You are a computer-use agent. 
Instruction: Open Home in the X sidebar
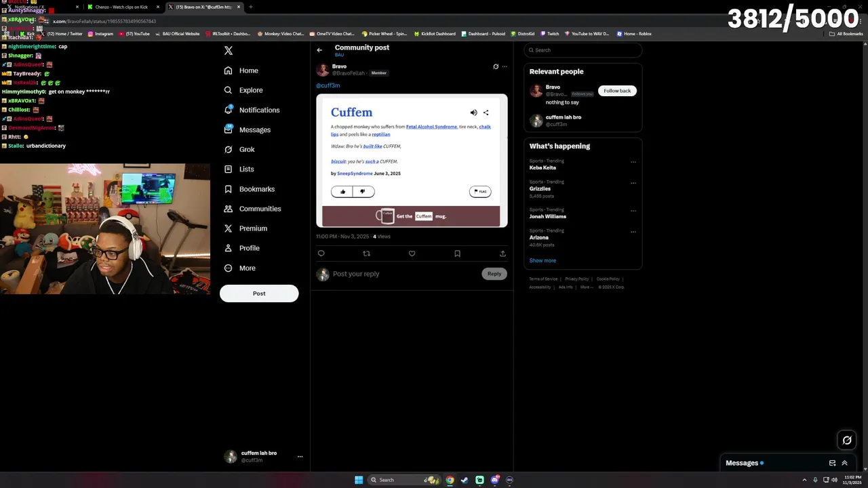coord(241,70)
